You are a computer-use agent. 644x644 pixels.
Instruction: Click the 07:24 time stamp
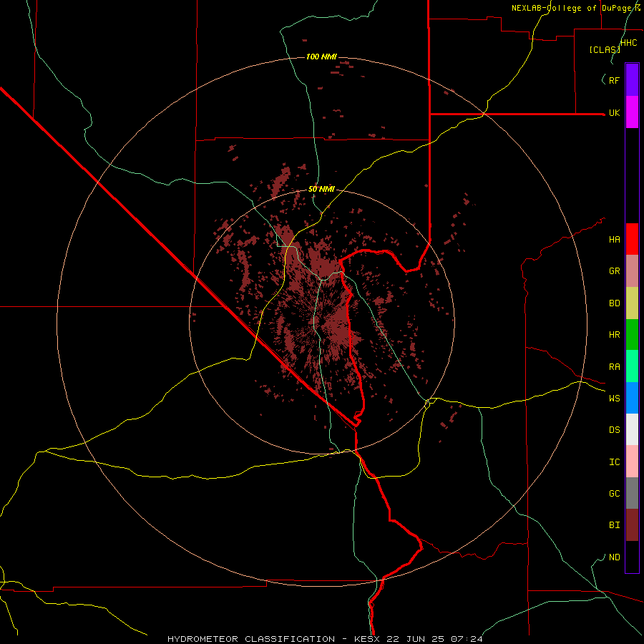point(466,639)
